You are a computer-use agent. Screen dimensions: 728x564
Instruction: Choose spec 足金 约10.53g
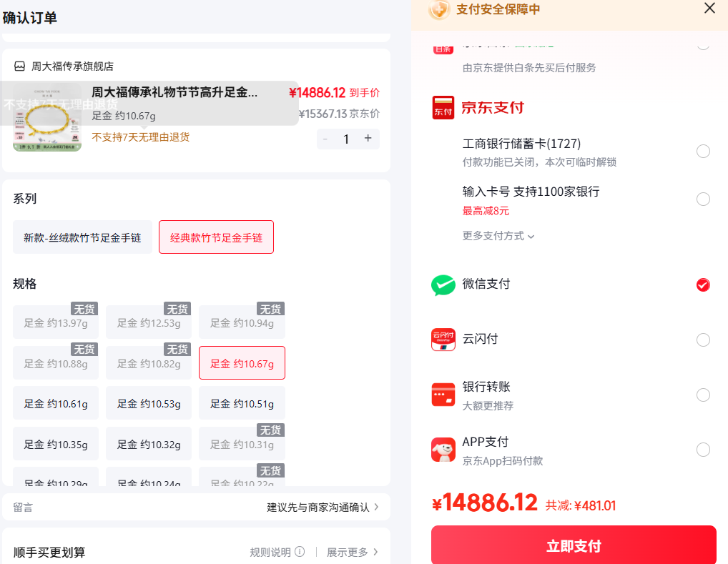[x=149, y=403]
